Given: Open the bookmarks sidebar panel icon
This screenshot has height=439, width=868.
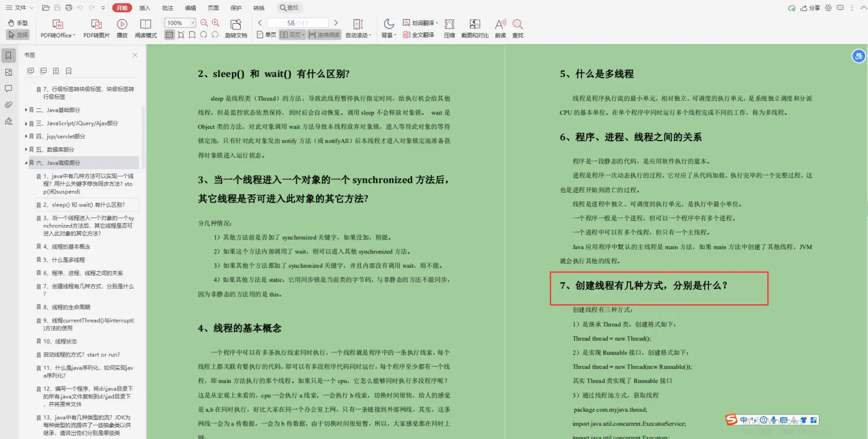Looking at the screenshot, I should tap(8, 56).
